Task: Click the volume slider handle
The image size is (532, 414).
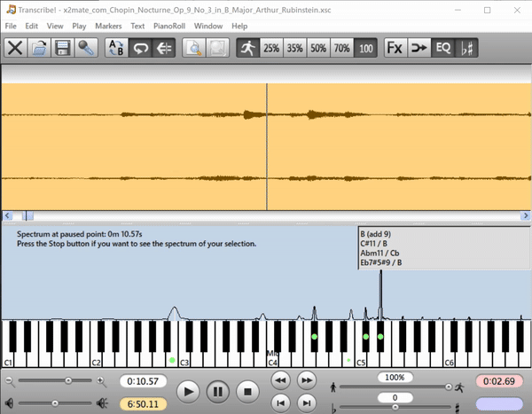Action: click(x=55, y=403)
